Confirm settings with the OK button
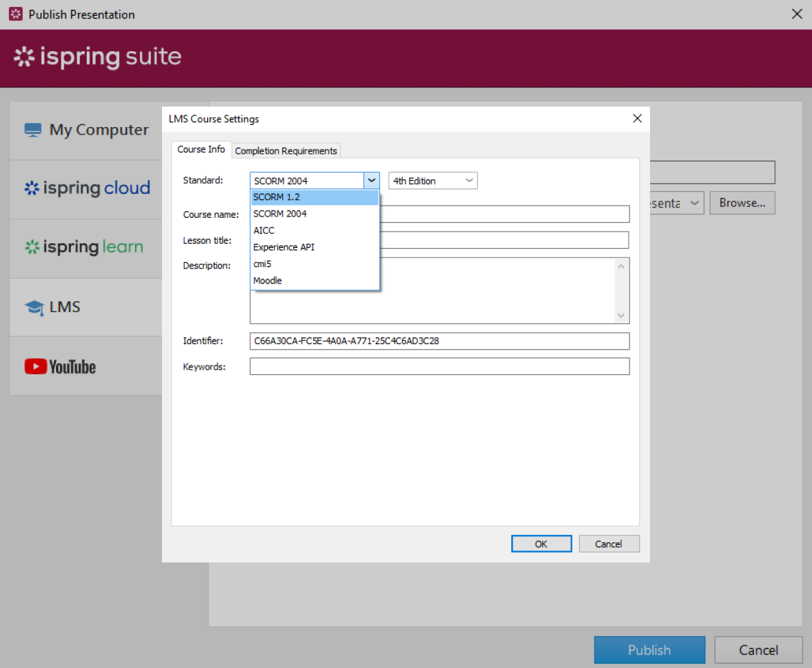Viewport: 812px width, 668px height. pos(541,544)
